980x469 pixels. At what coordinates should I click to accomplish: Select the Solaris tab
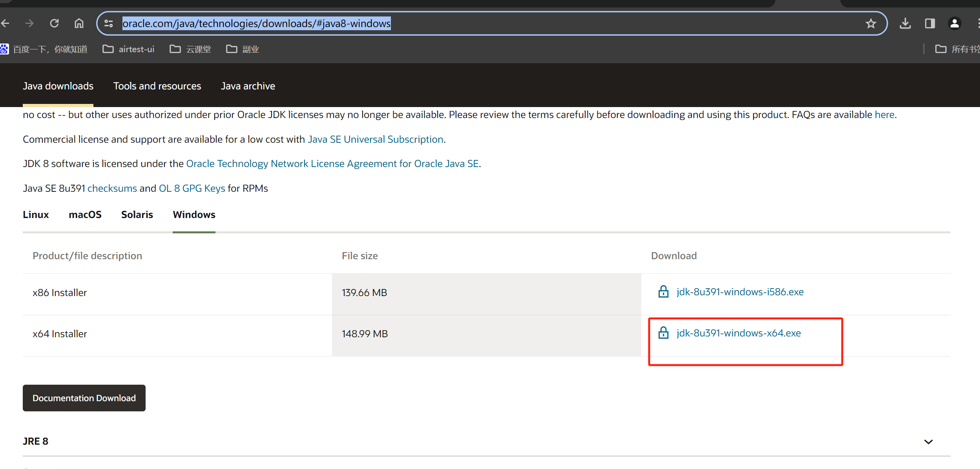[x=137, y=215]
